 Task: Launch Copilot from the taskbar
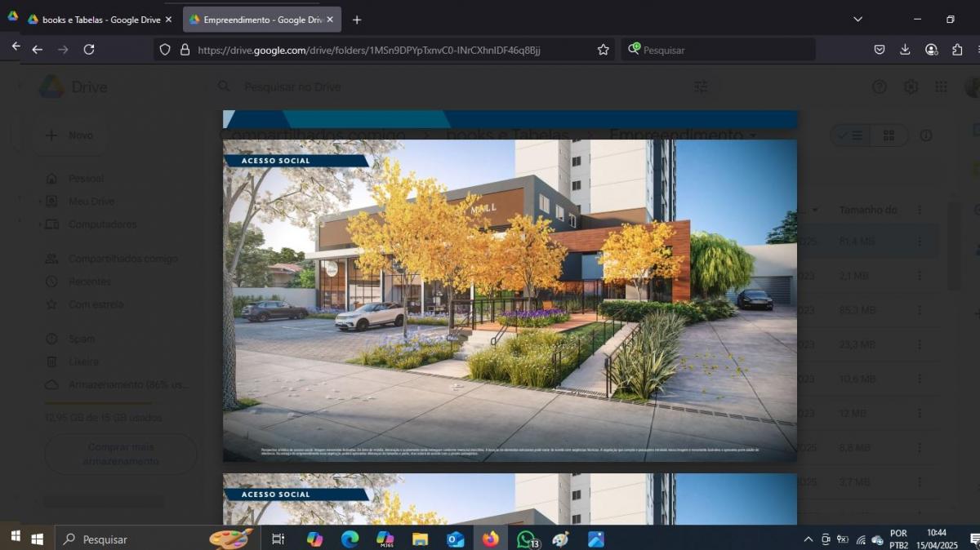pos(314,539)
